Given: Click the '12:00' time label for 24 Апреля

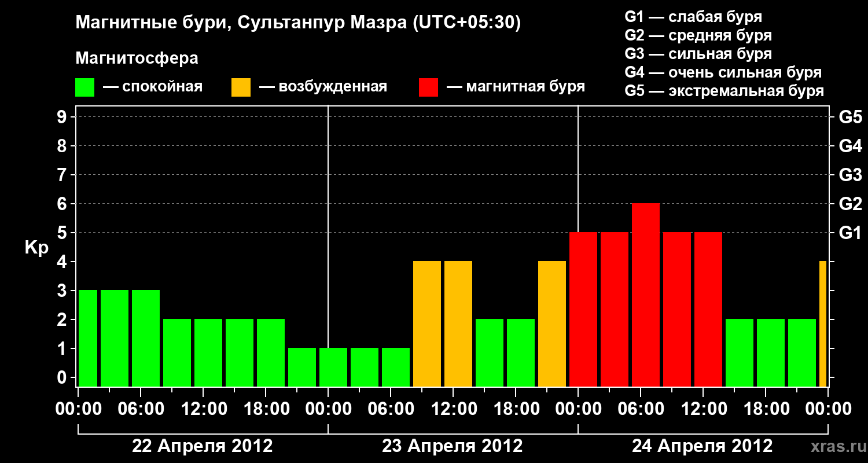Looking at the screenshot, I should tap(704, 409).
